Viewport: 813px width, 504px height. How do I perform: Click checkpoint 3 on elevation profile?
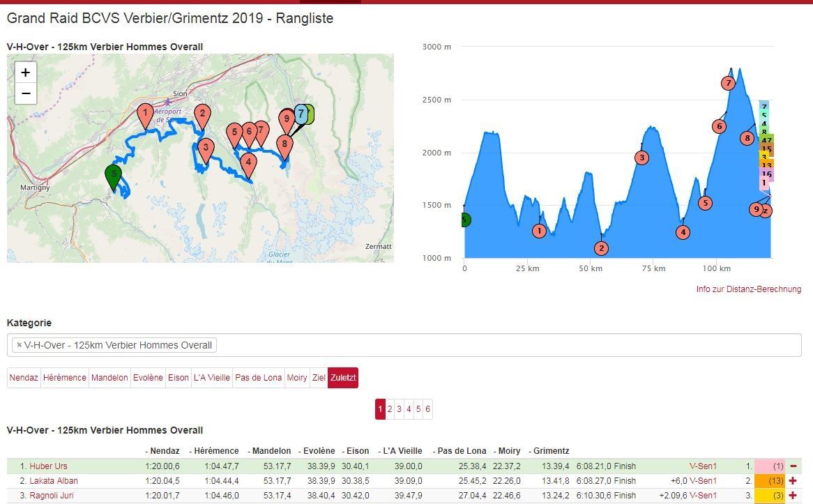641,158
